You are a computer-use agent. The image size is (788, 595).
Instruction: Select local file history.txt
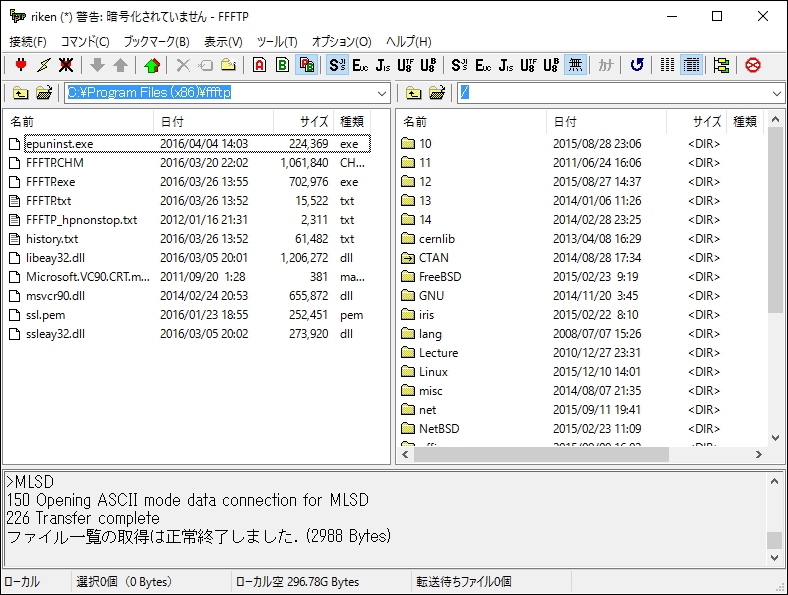(52, 239)
